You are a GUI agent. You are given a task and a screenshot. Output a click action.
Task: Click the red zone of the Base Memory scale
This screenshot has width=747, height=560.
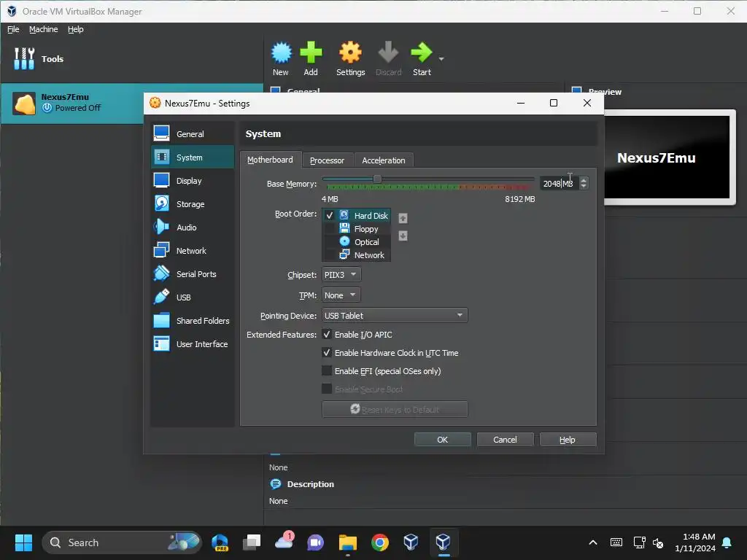(519, 187)
